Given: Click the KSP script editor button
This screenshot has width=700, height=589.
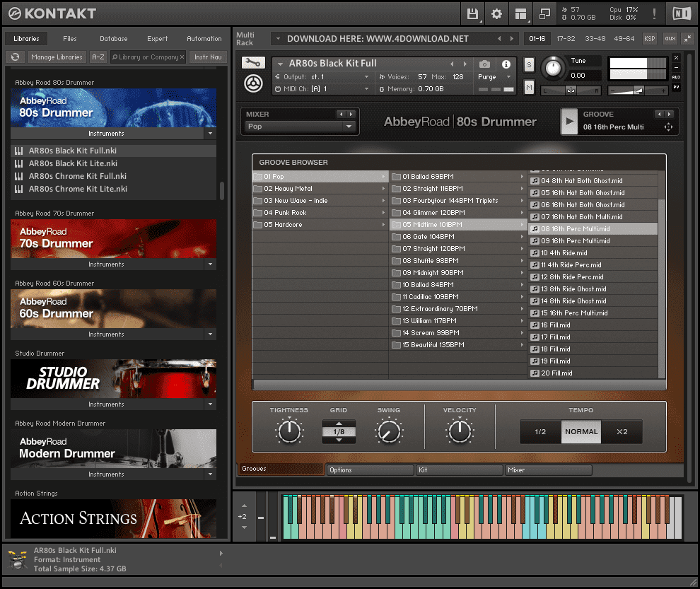Looking at the screenshot, I should point(650,39).
